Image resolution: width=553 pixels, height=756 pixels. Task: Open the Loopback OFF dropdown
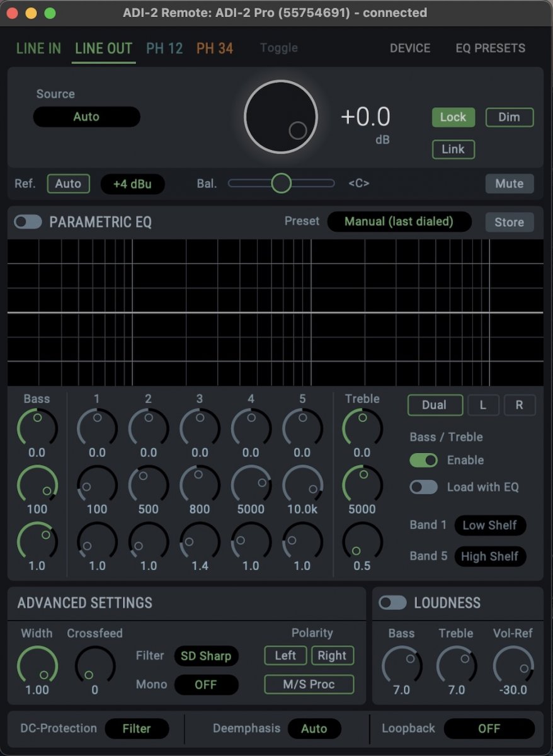pos(489,729)
